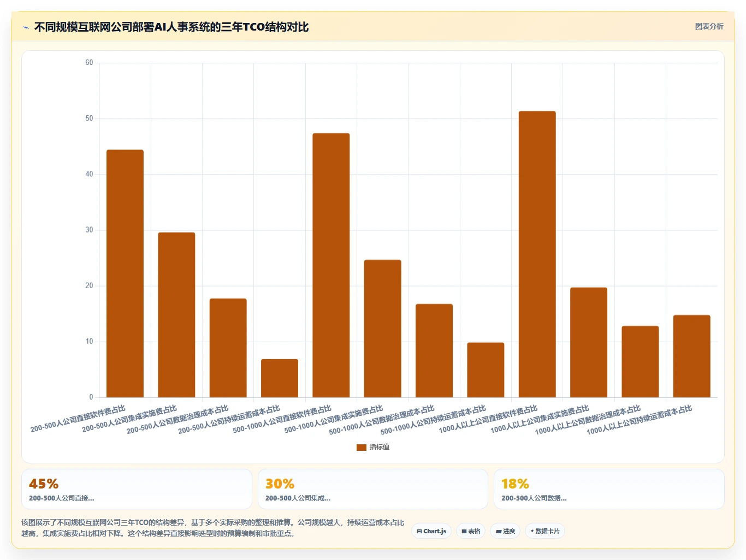Click the x-axis label 200-500人公司直接软件费占比
The height and width of the screenshot is (560, 746).
pos(78,419)
